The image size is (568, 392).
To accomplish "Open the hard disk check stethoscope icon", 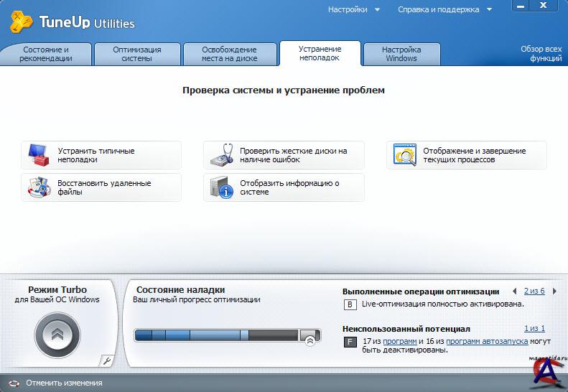I will 220,155.
